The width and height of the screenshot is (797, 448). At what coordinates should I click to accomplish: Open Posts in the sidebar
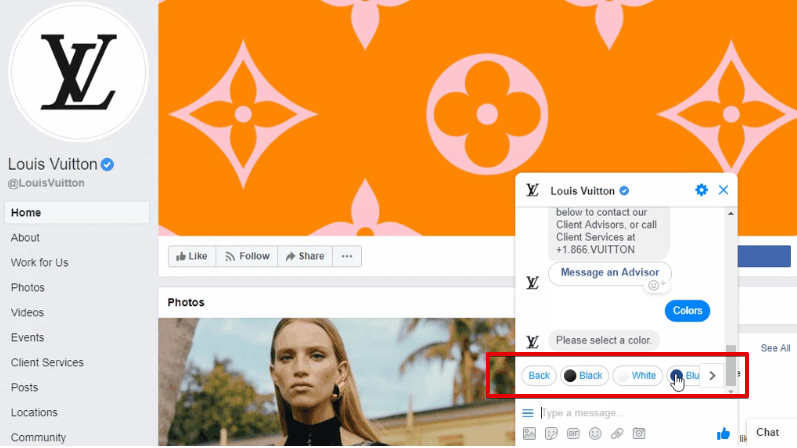pos(24,387)
